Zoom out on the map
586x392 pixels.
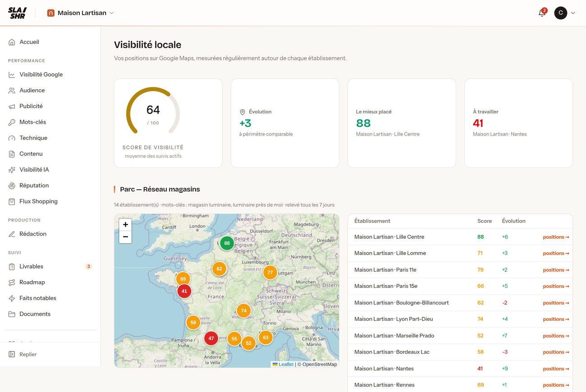pos(125,237)
